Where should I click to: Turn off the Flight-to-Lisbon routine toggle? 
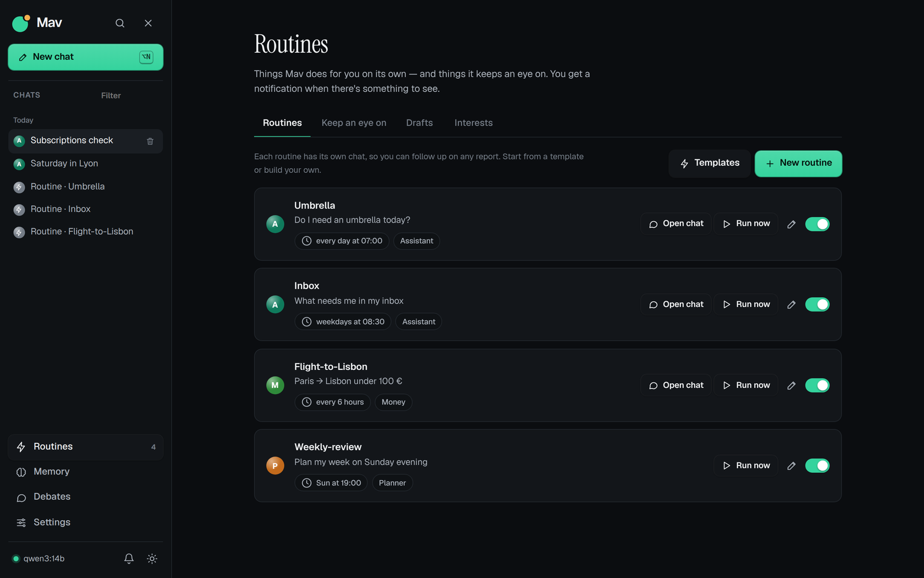[x=817, y=386]
